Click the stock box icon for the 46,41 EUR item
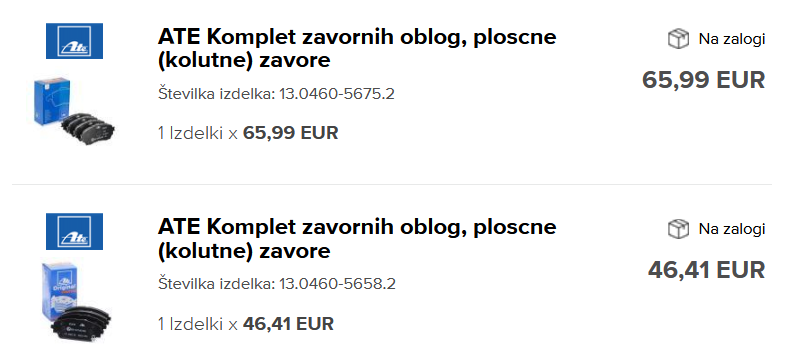806x362 pixels. click(678, 229)
